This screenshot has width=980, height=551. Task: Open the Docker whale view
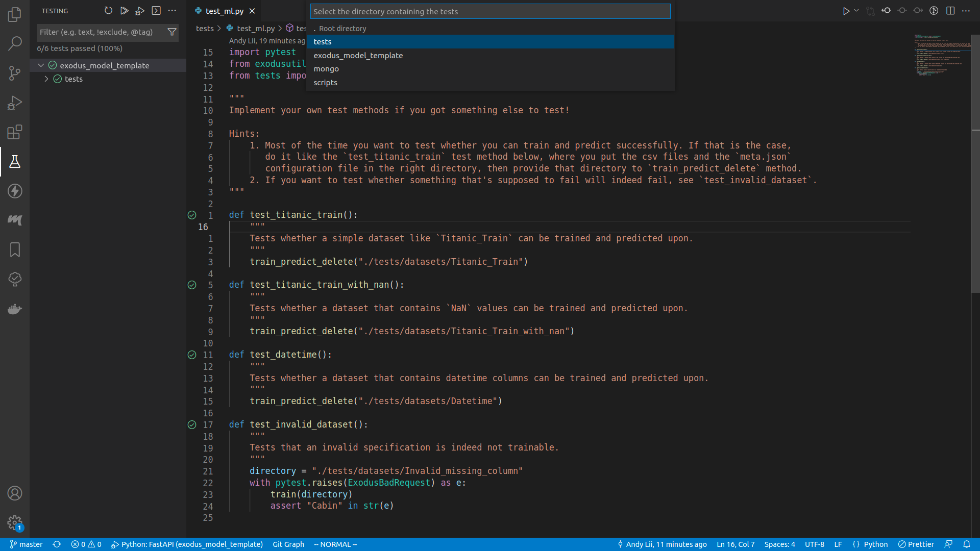click(x=15, y=309)
